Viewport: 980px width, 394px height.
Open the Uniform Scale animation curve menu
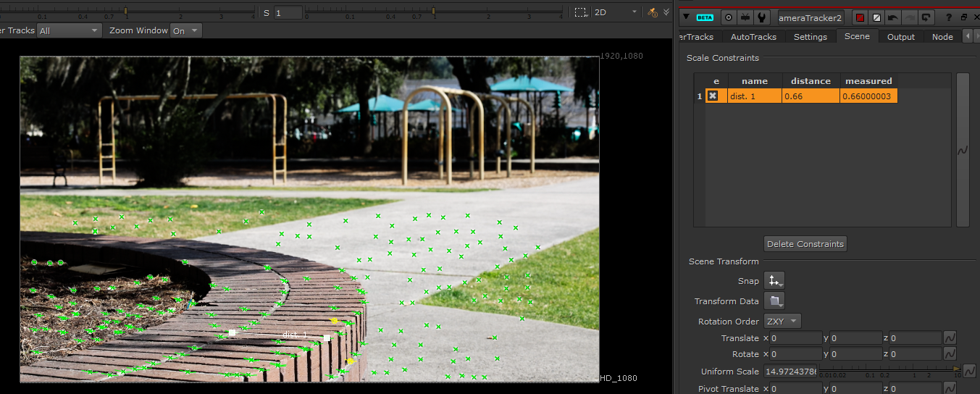(970, 372)
